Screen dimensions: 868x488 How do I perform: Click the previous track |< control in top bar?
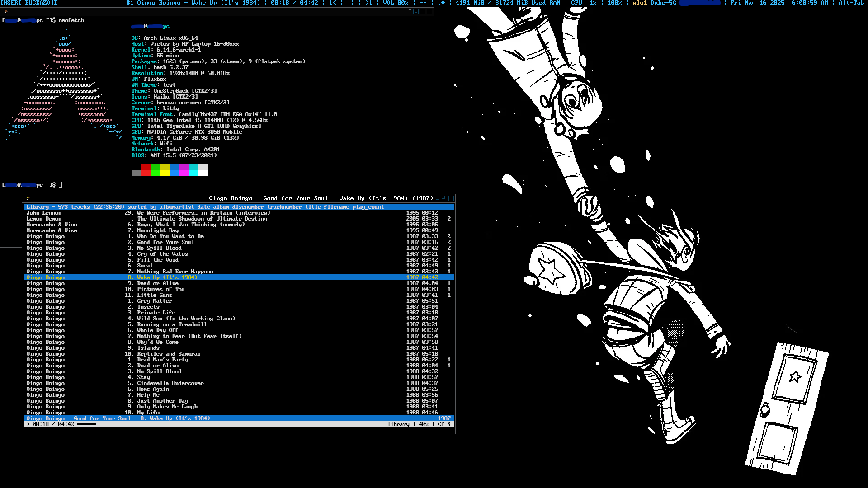coord(333,3)
